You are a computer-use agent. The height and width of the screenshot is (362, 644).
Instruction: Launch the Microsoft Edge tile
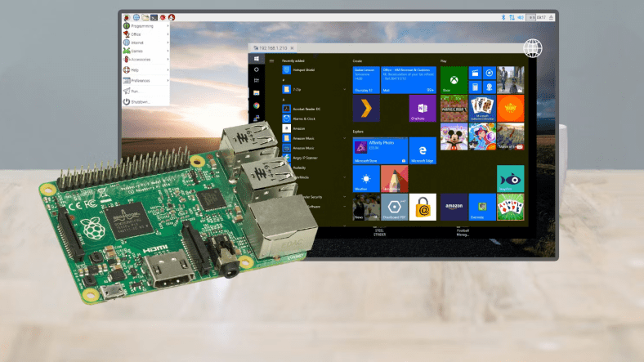(x=423, y=150)
